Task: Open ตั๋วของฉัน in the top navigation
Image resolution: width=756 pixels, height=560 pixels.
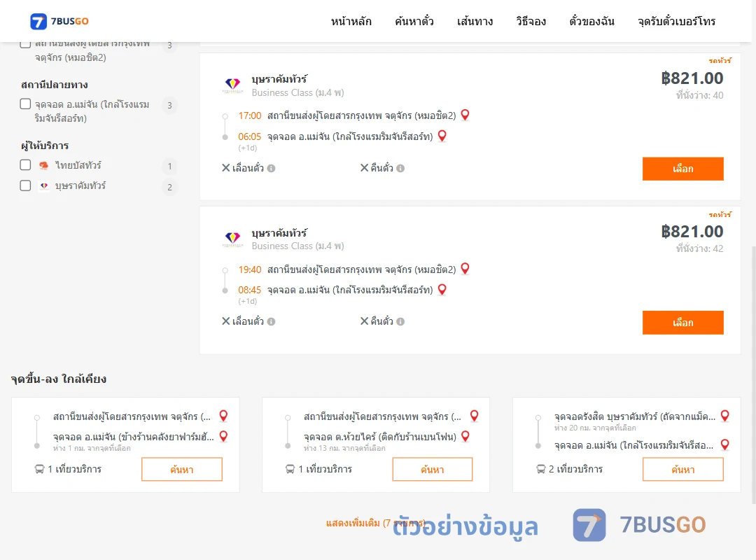Action: [591, 21]
